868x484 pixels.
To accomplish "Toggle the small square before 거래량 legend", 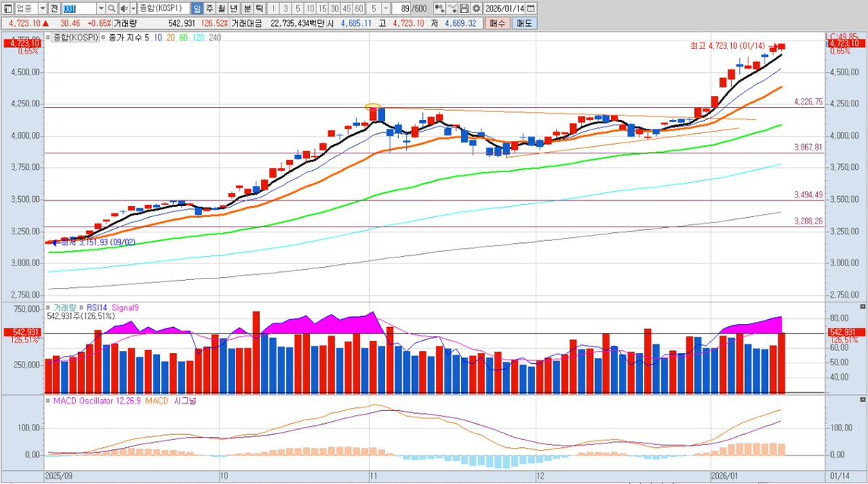I will pos(49,307).
